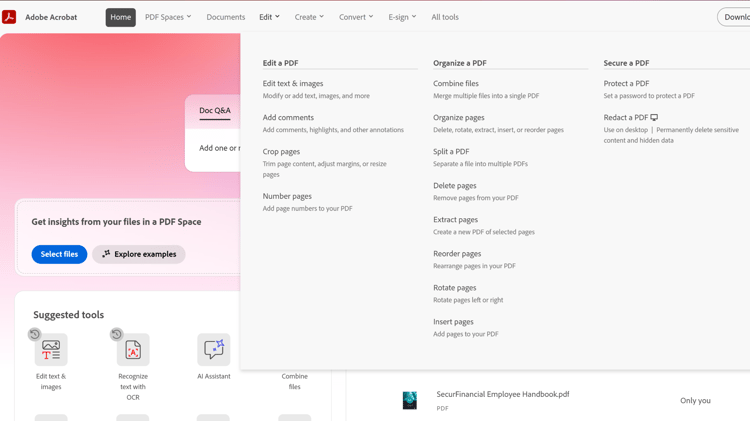Click the Suggested tools heading
Screen dimensions: 750x421
point(68,315)
